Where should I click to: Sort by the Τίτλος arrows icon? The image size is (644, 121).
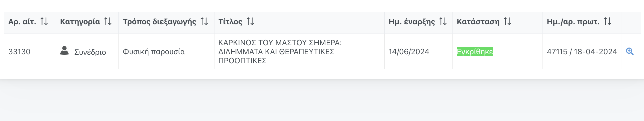(x=250, y=21)
